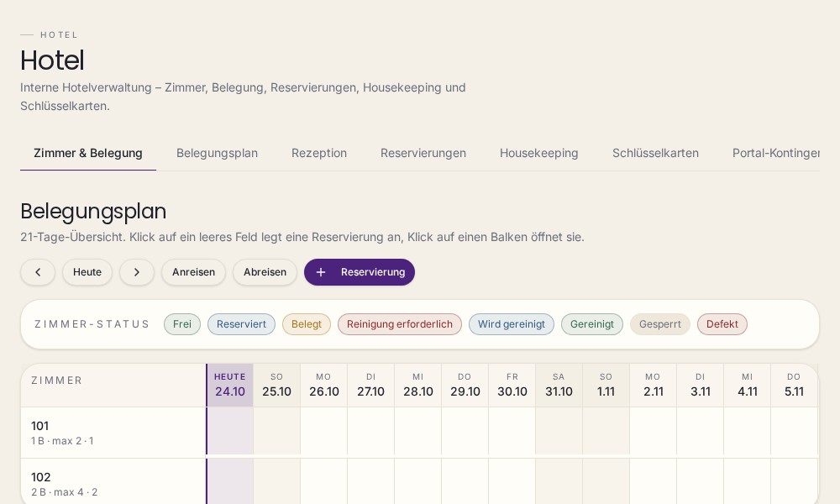Select the Frei status chip
This screenshot has width=840, height=504.
(182, 324)
